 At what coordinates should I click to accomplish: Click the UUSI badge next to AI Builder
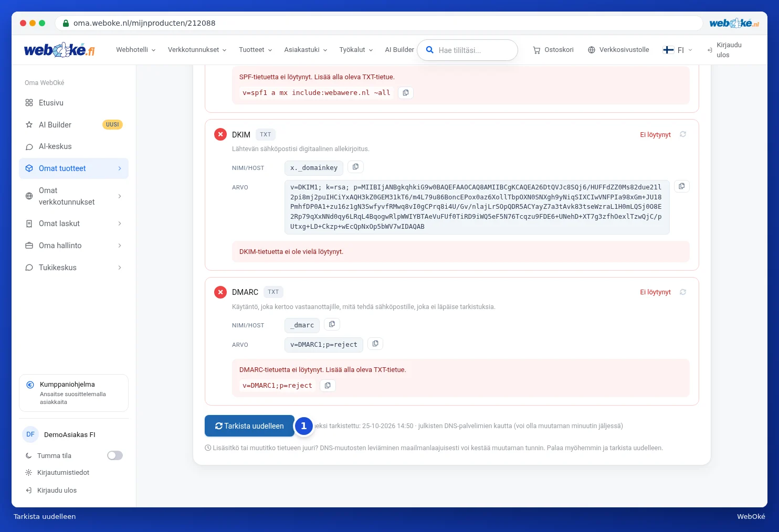[x=112, y=125]
